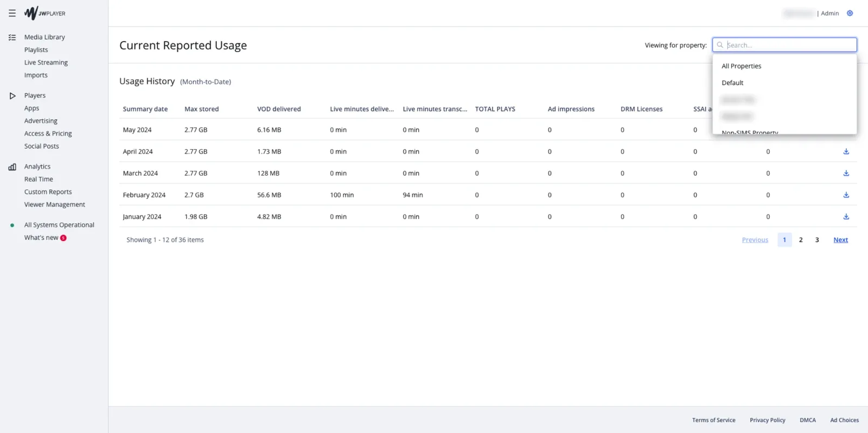Open Privacy Policy link

click(x=767, y=421)
